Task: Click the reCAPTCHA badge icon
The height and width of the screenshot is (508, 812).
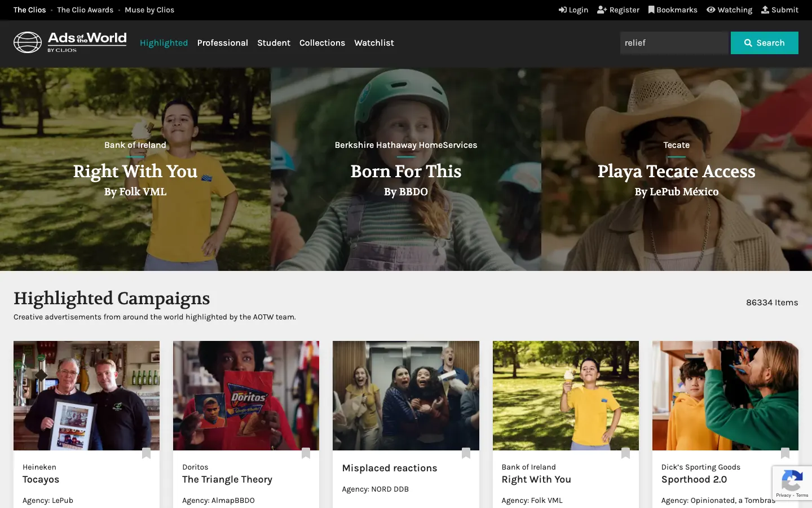Action: pyautogui.click(x=792, y=483)
